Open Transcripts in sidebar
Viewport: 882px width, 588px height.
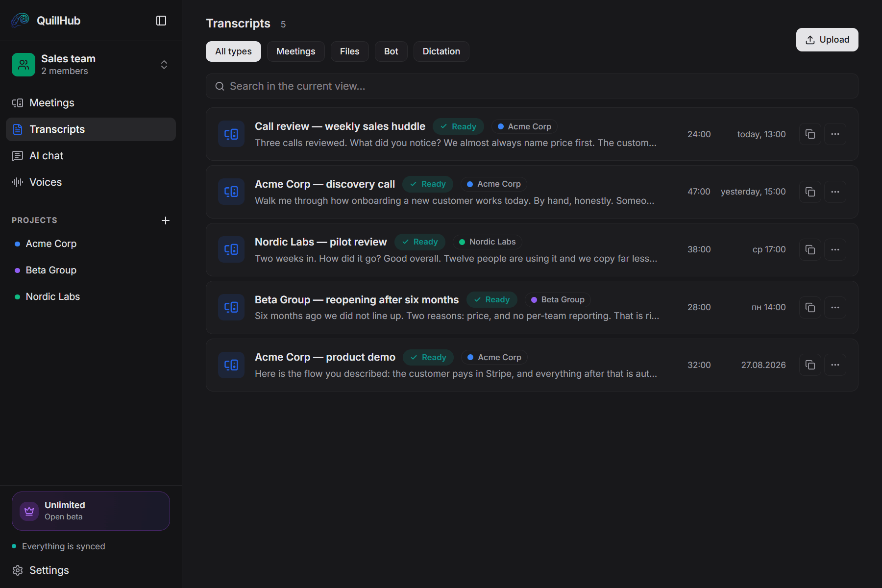[91, 129]
